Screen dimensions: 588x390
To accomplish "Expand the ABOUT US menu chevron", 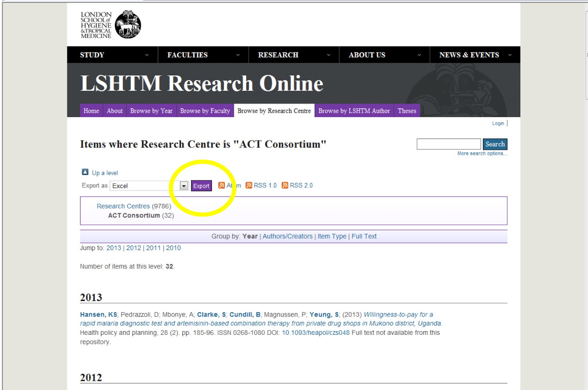I will (419, 55).
